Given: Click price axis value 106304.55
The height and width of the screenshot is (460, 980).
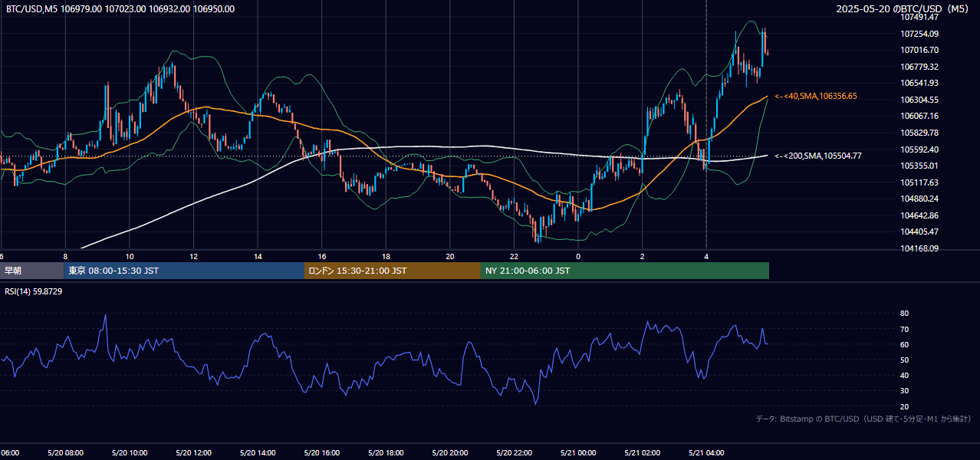Looking at the screenshot, I should [919, 100].
